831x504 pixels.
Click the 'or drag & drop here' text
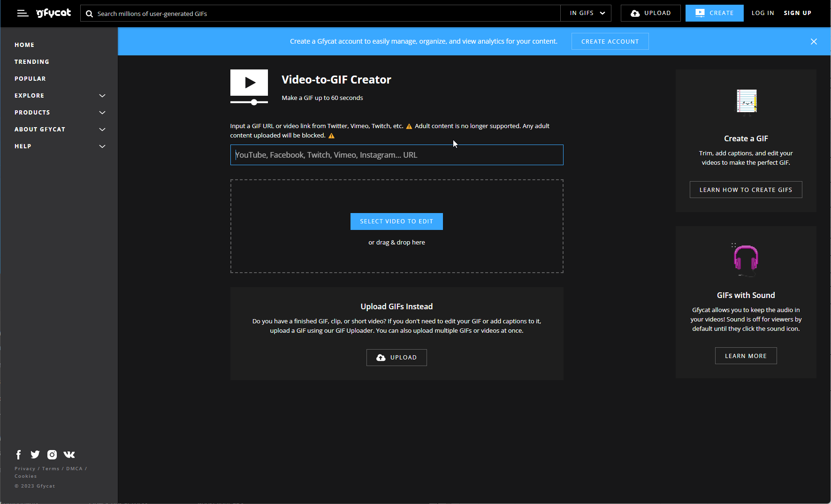396,243
